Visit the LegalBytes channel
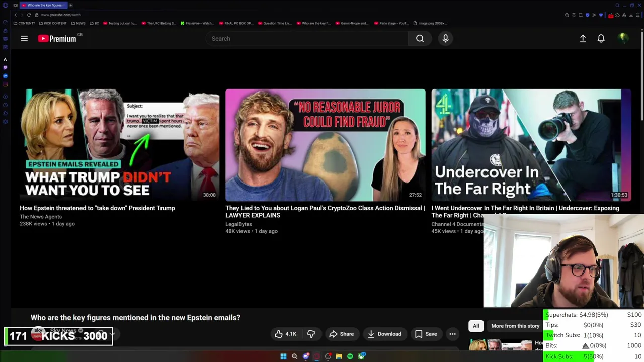644x362 pixels. point(238,224)
